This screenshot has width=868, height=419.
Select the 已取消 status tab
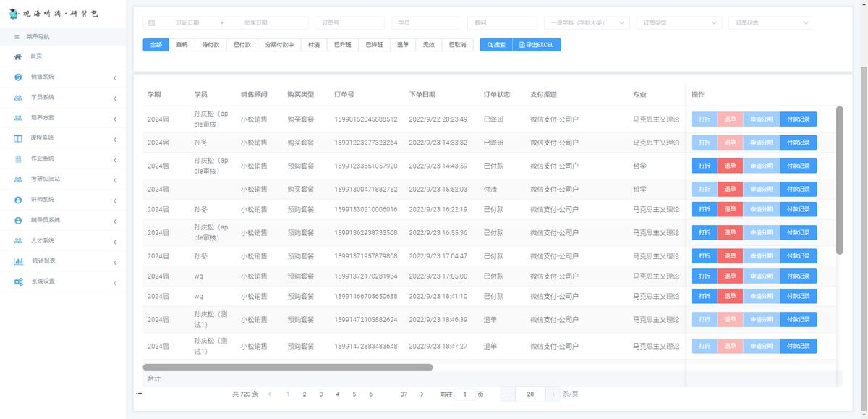pyautogui.click(x=457, y=45)
